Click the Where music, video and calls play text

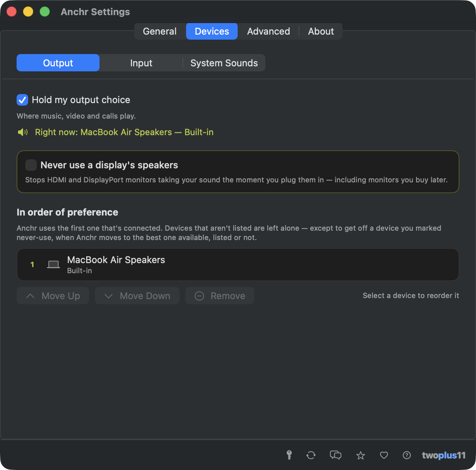[76, 116]
